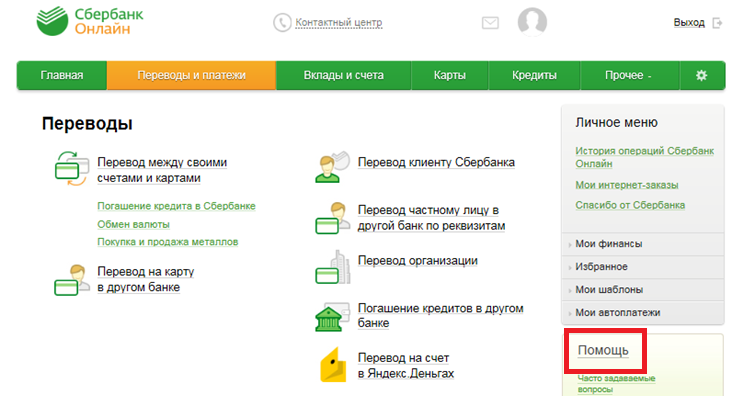Click the phone icon for contact center
The height and width of the screenshot is (414, 739).
(x=282, y=22)
